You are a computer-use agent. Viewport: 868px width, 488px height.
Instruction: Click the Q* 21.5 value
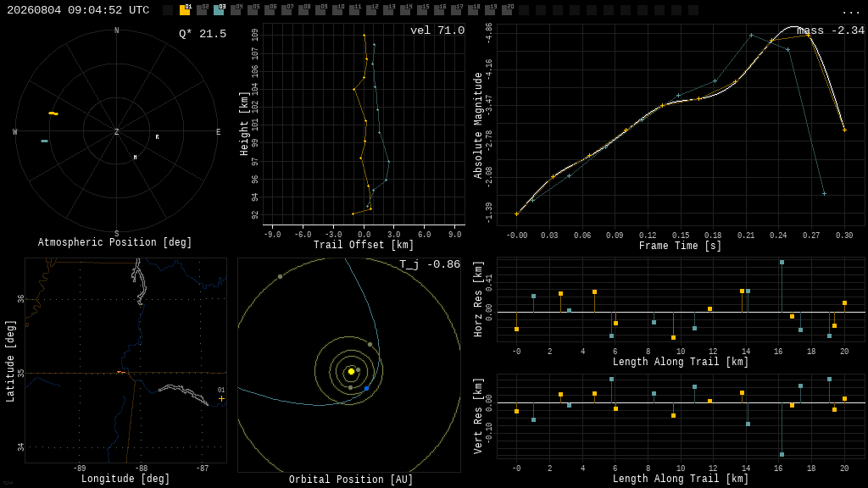203,34
